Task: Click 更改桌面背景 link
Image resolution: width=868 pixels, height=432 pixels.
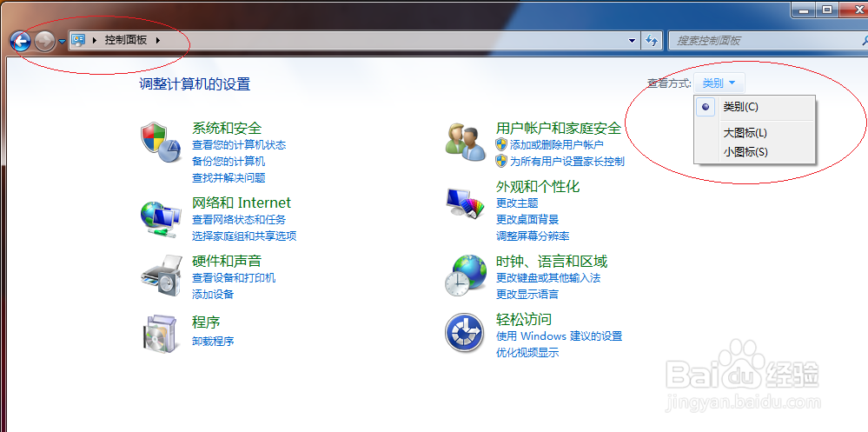Action: pyautogui.click(x=527, y=219)
